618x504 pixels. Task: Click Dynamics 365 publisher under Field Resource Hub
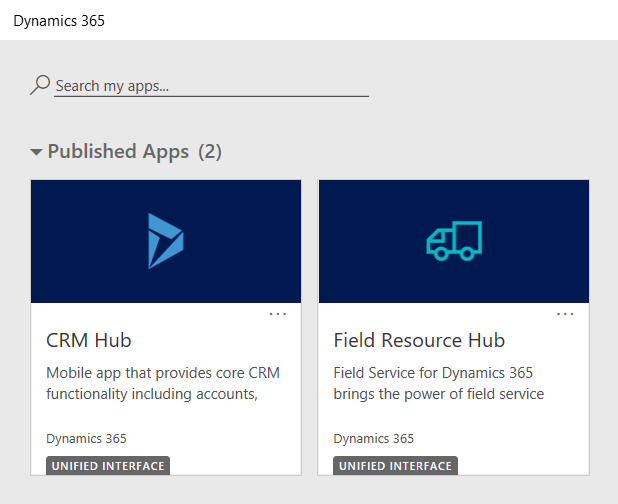[x=374, y=439]
